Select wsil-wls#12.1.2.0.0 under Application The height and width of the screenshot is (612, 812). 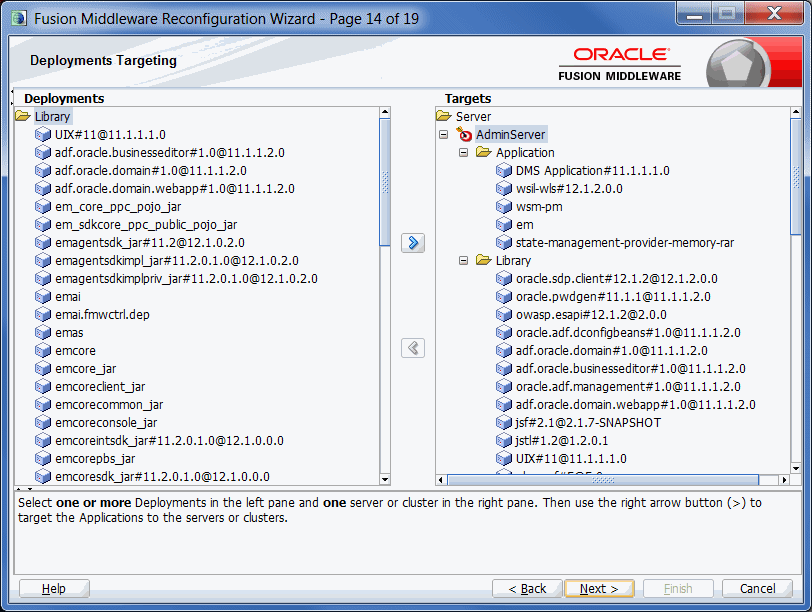pyautogui.click(x=569, y=188)
